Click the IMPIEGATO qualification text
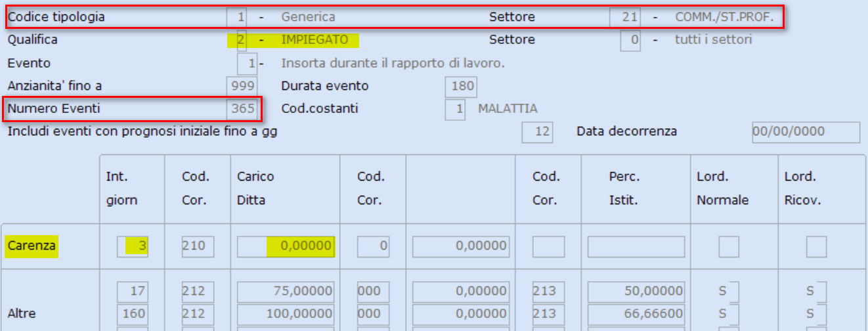 (315, 40)
